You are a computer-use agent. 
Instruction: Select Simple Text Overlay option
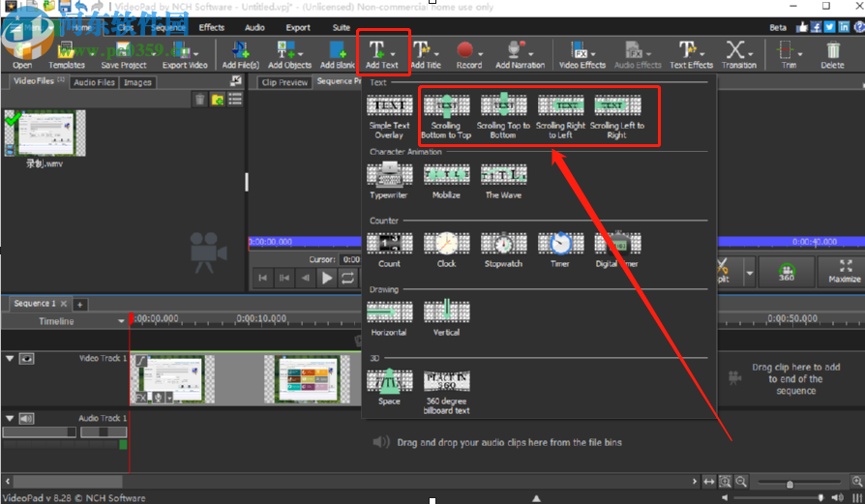tap(390, 116)
